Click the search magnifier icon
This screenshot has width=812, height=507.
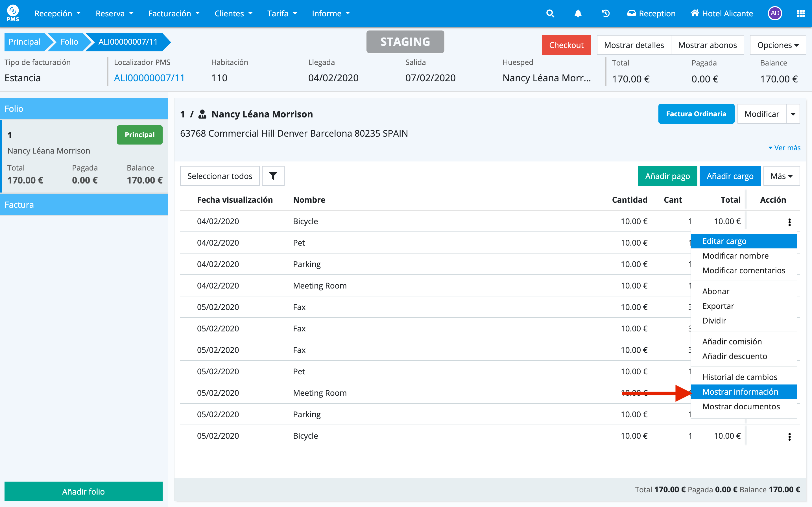tap(550, 14)
